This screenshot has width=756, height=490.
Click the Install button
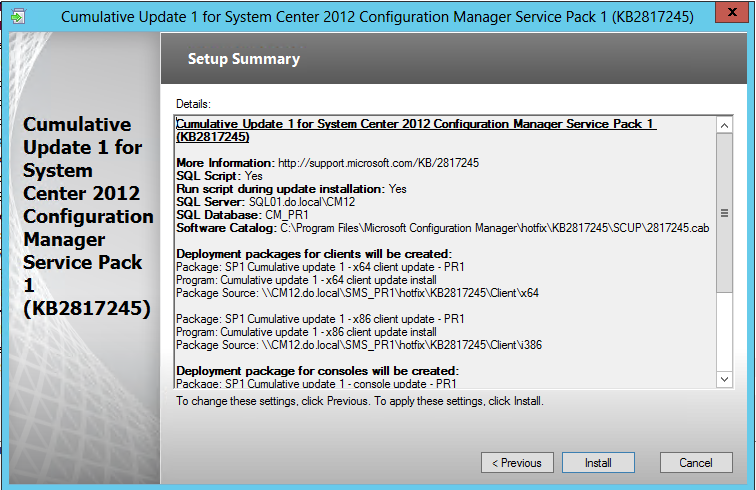598,463
